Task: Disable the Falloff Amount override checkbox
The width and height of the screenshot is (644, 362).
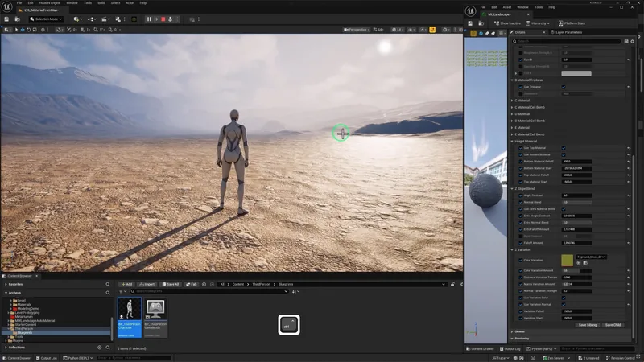Action: [521, 243]
